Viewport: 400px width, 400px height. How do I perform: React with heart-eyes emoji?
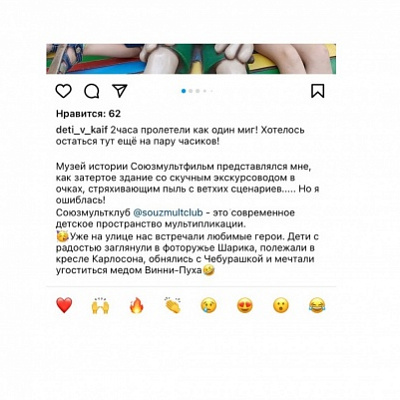(x=245, y=305)
